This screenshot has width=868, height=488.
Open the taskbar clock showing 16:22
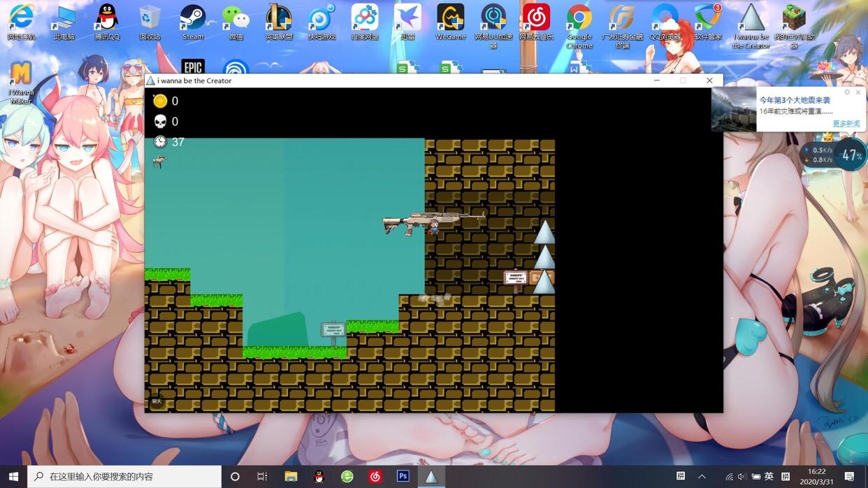pyautogui.click(x=816, y=476)
